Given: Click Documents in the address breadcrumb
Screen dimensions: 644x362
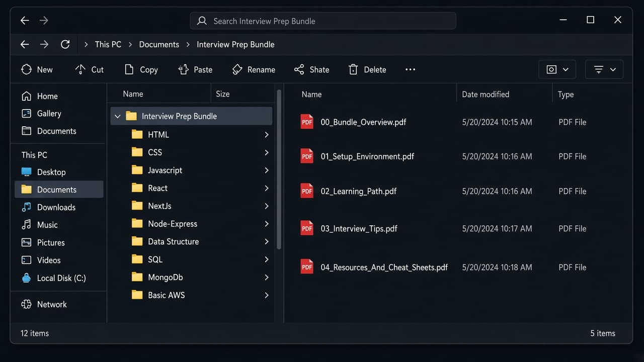Looking at the screenshot, I should (159, 44).
